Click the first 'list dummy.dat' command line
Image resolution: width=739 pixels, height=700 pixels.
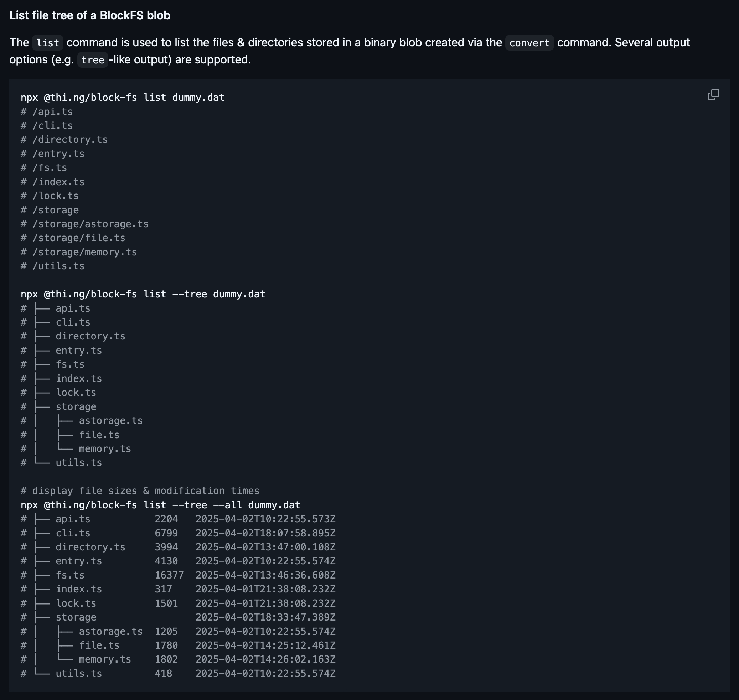point(123,97)
